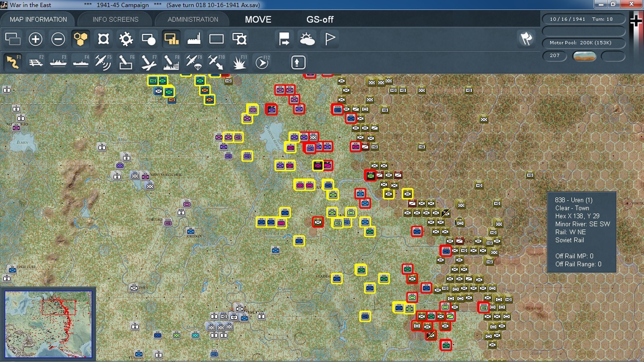The height and width of the screenshot is (362, 644).
Task: Click the red viewport box in the minimap
Action: click(58, 307)
